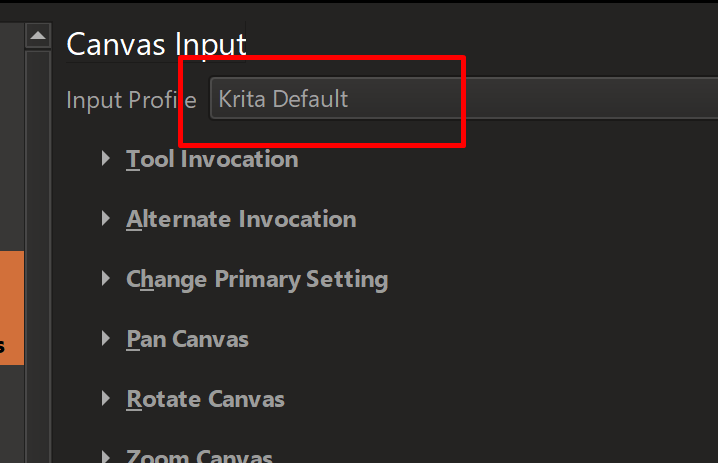Click the triangle beside Rotate Canvas
Viewport: 718px width, 463px height.
tap(107, 399)
